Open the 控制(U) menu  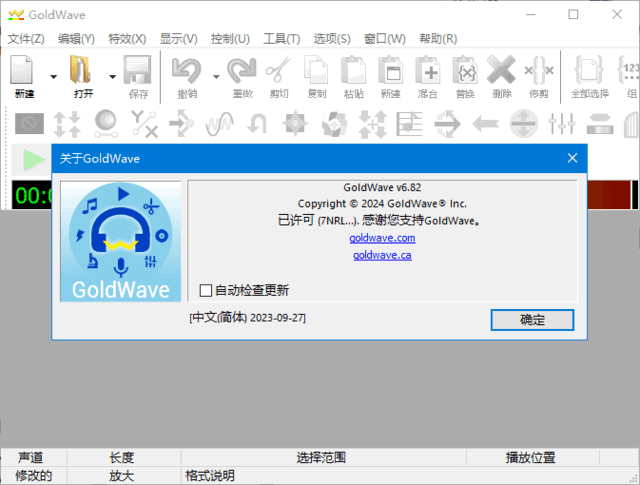tap(230, 39)
